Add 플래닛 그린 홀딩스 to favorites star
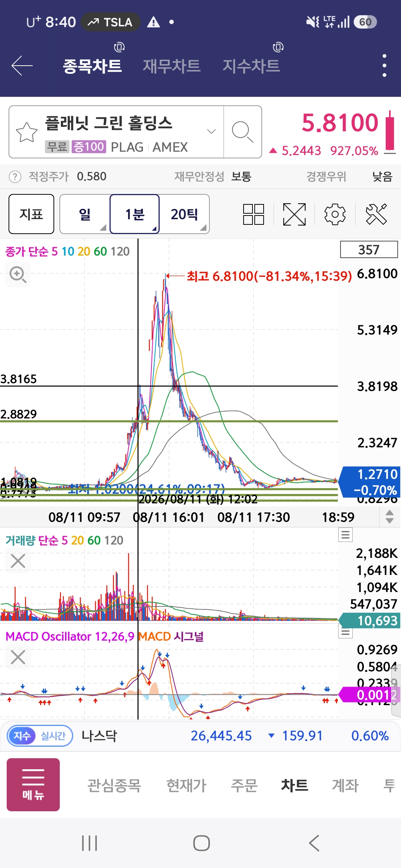Image resolution: width=401 pixels, height=868 pixels. 27,132
